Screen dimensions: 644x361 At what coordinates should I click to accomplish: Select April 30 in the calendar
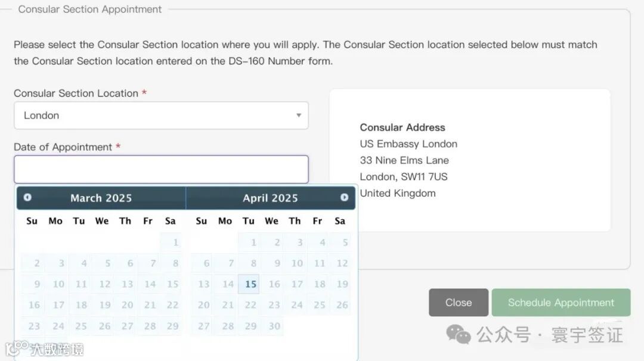coord(274,326)
